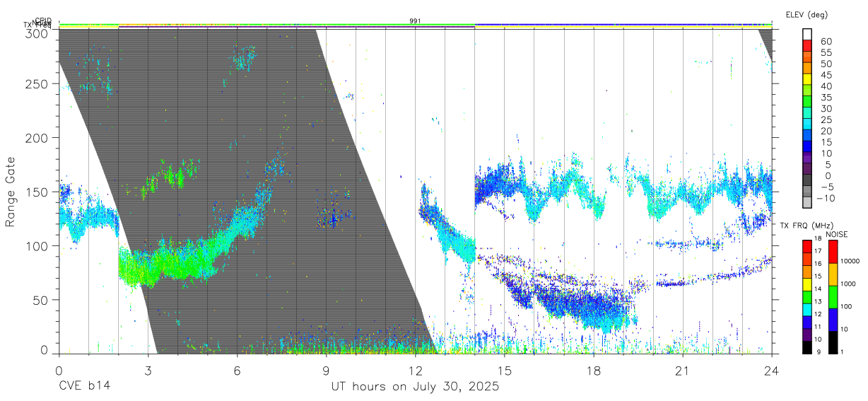This screenshot has height=401, width=868.
Task: Click the 'Range Gate' y-axis title
Action: click(x=11, y=192)
